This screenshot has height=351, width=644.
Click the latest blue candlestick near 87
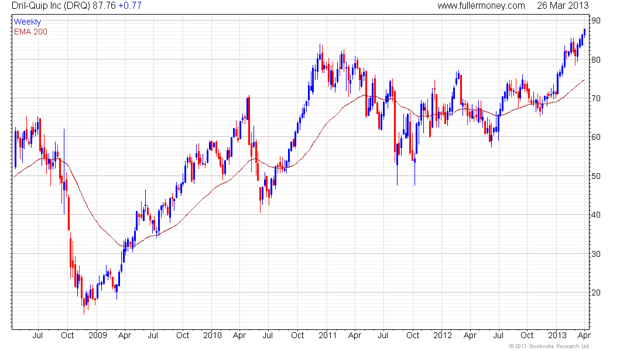pos(584,32)
